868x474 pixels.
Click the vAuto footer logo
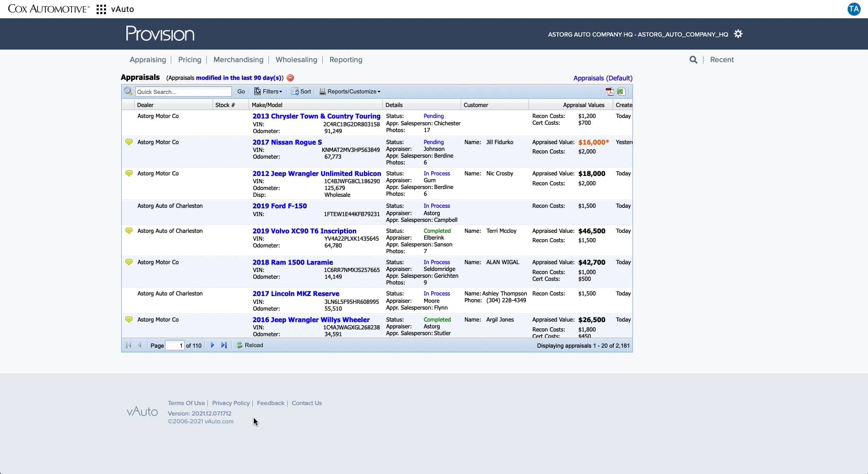(142, 412)
